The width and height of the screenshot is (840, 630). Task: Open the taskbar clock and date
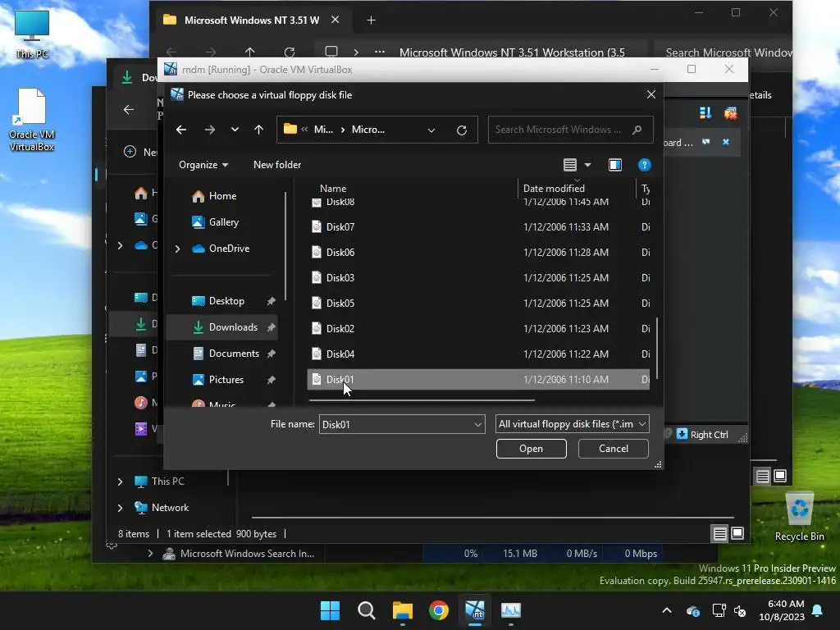coord(782,610)
